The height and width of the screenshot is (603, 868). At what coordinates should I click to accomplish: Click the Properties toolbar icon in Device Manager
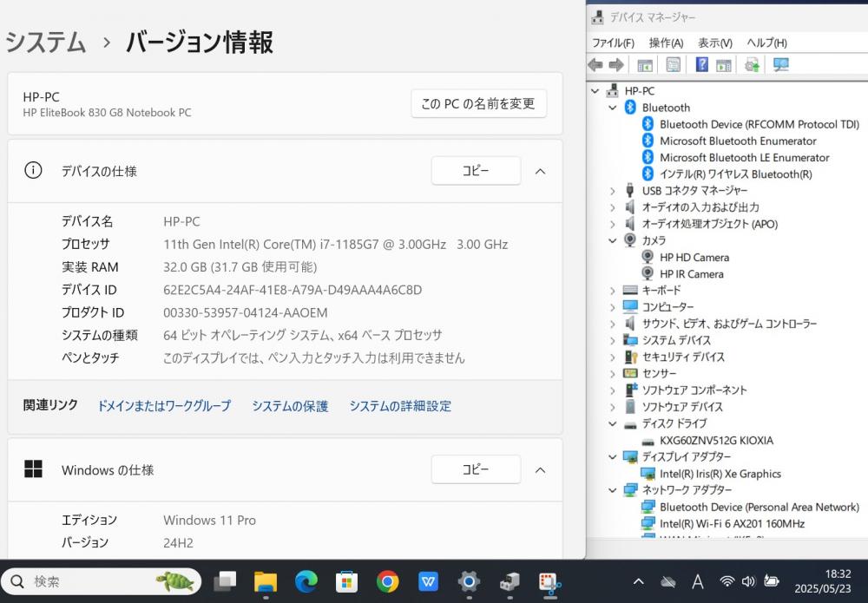(674, 65)
